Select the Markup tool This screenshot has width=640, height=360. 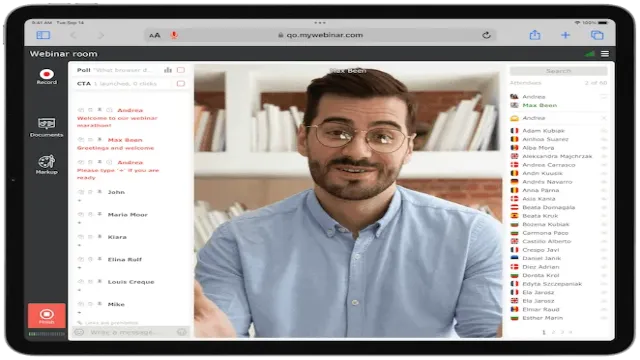[47, 164]
